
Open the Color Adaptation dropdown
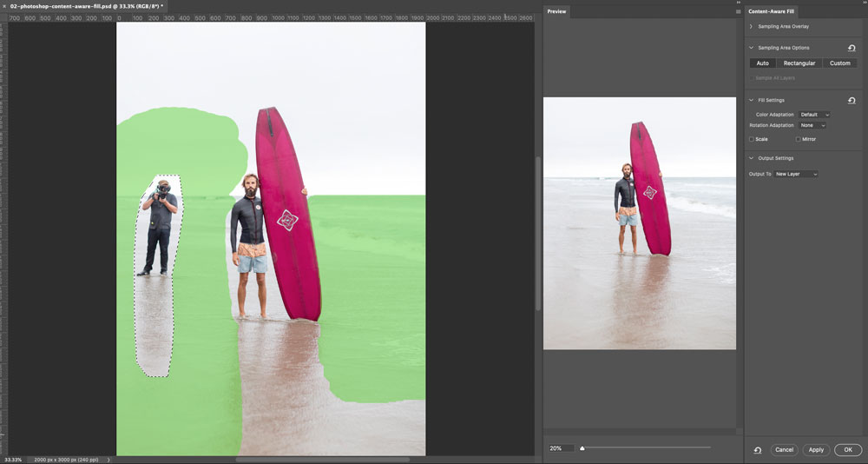pyautogui.click(x=814, y=115)
